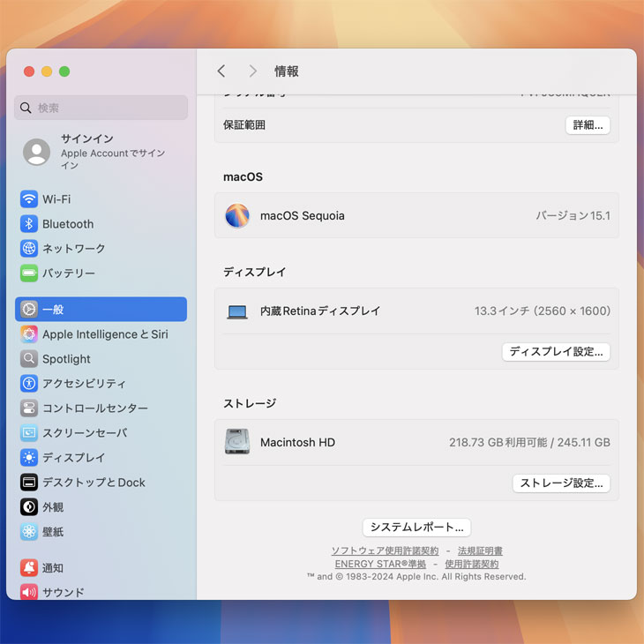Select スクリーンセーバ icon
This screenshot has width=644, height=644.
click(x=29, y=433)
